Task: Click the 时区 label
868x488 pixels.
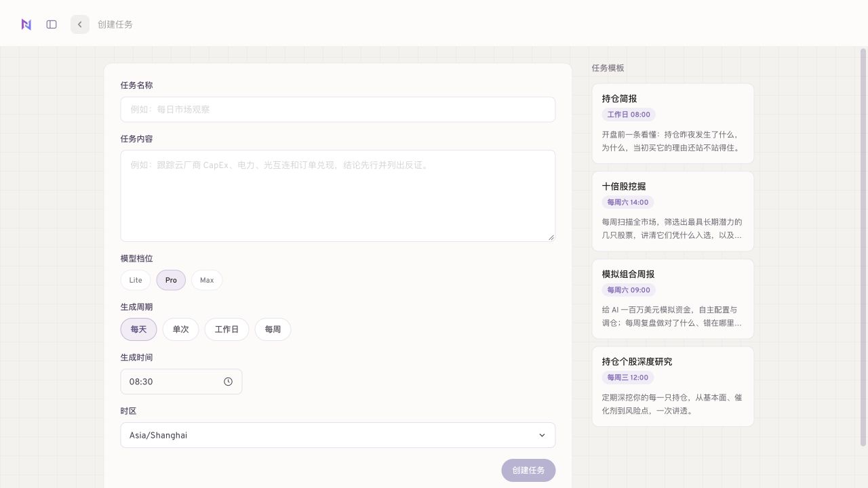Action: pyautogui.click(x=129, y=411)
